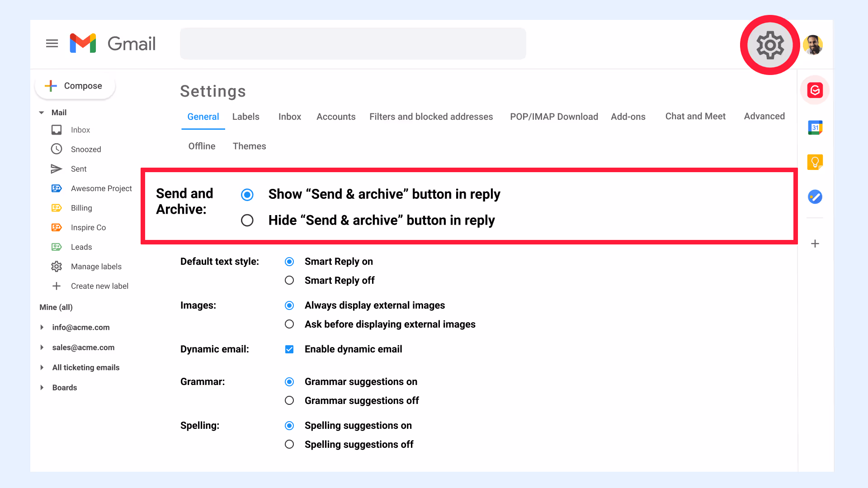Select Smart Reply off option
Screen dimensions: 868x488
click(289, 281)
